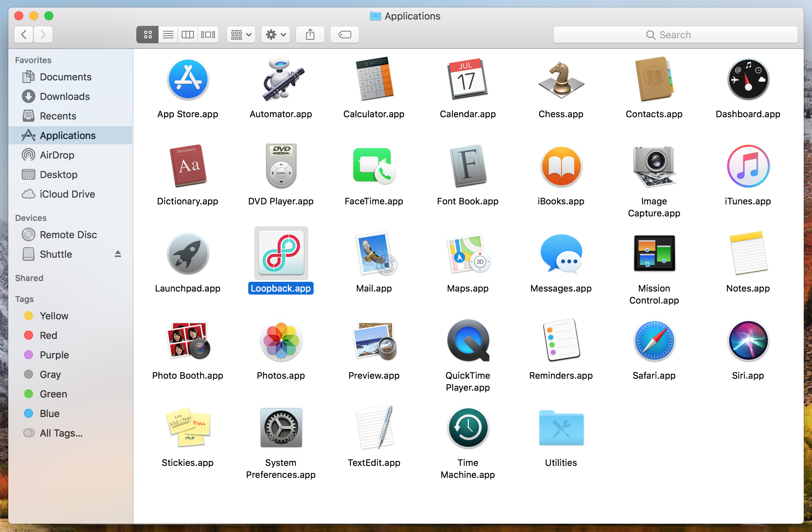This screenshot has width=812, height=532.
Task: Open Documents in sidebar
Action: 71,77
